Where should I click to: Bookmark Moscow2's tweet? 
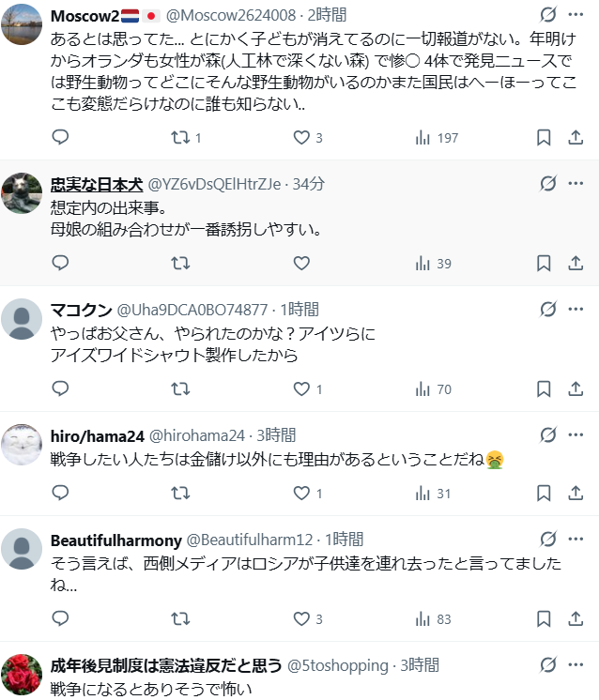point(544,138)
